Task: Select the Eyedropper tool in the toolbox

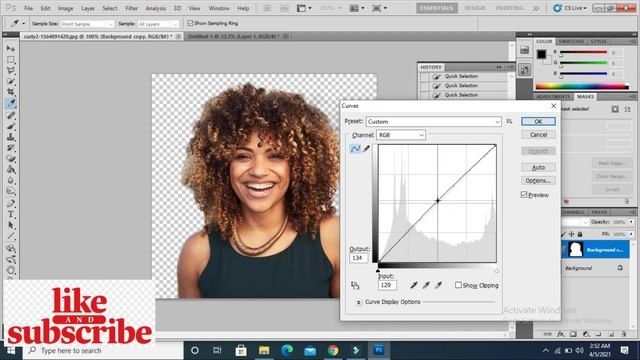Action: (x=11, y=103)
